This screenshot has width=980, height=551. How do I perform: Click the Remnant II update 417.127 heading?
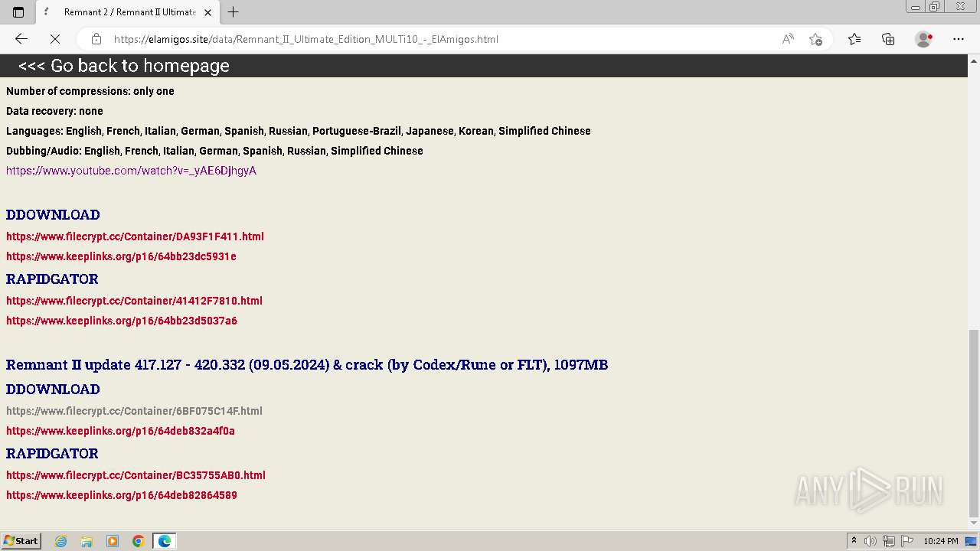point(307,365)
